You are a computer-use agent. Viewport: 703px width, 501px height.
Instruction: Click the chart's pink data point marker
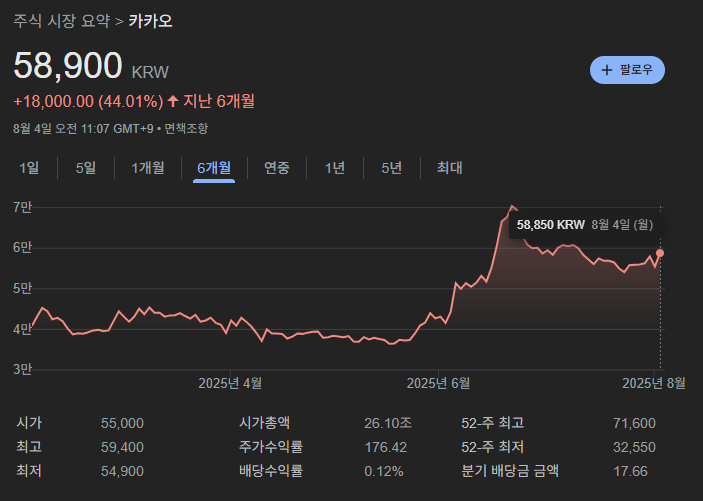660,253
